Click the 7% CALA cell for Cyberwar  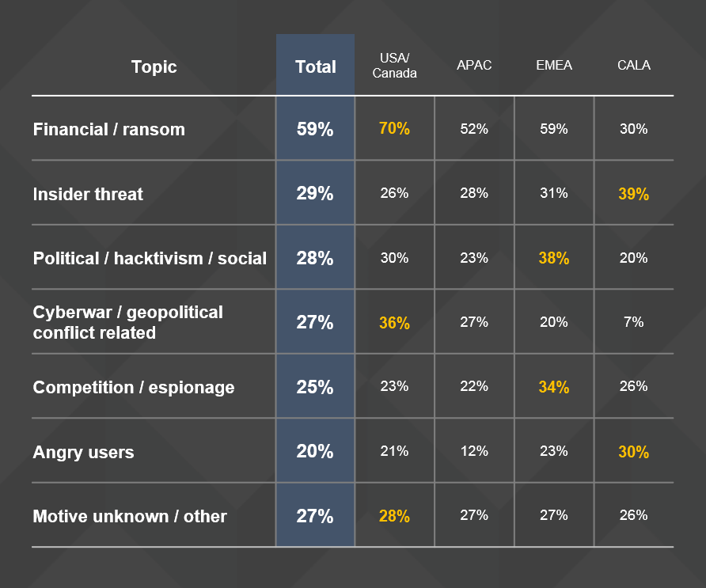pos(633,322)
